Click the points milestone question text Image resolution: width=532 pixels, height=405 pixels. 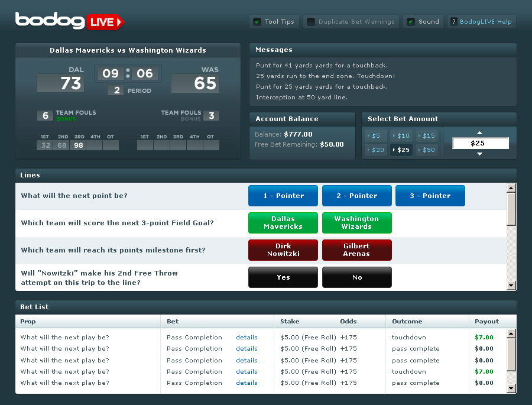(113, 250)
